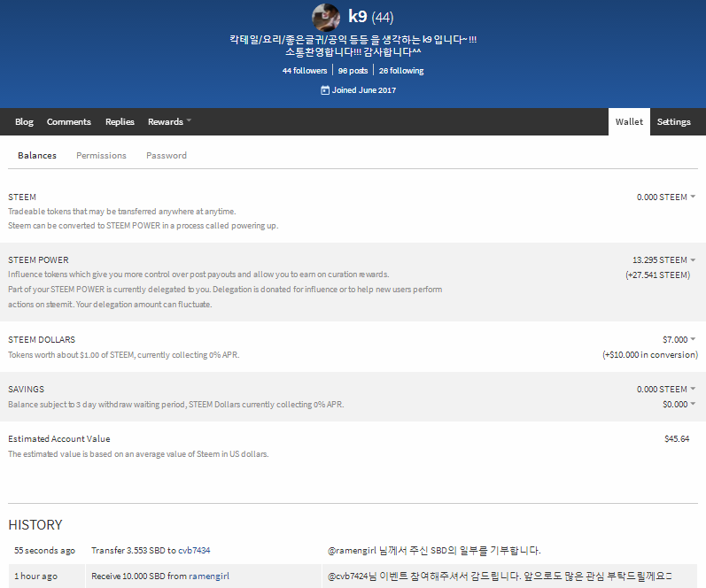The width and height of the screenshot is (706, 588).
Task: Open the 26 following list
Action: 401,71
